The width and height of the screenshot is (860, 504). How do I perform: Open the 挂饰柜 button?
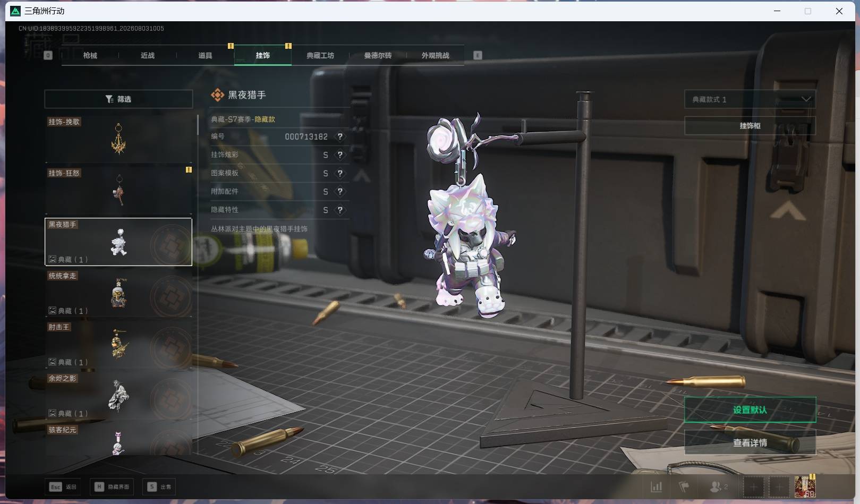click(x=750, y=126)
